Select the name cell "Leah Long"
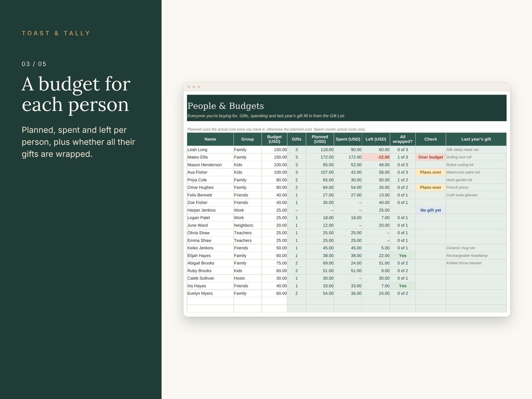Screen dimensions: 532x399 point(210,150)
